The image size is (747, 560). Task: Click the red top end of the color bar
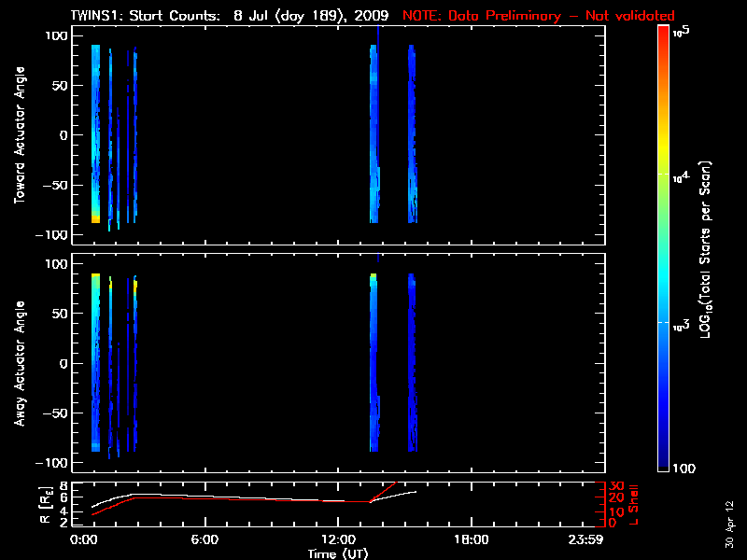[x=664, y=33]
